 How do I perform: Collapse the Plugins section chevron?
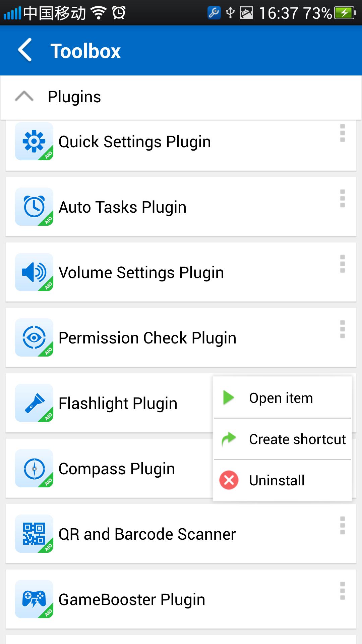click(x=24, y=97)
